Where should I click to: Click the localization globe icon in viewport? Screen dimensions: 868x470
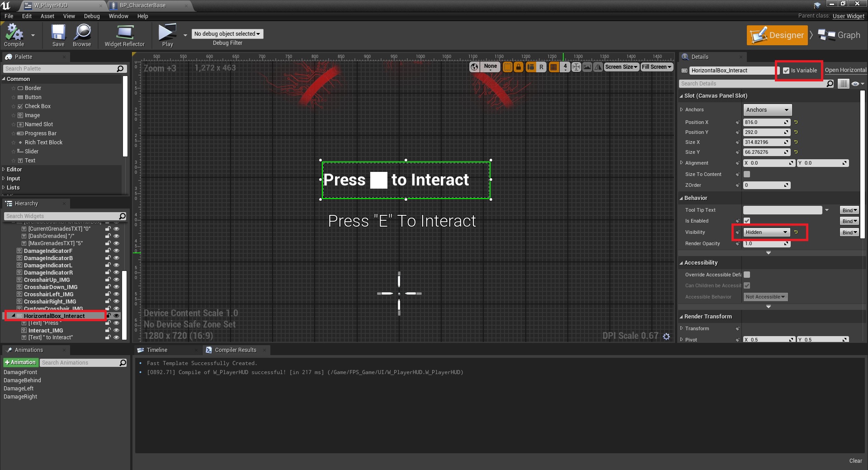point(474,67)
